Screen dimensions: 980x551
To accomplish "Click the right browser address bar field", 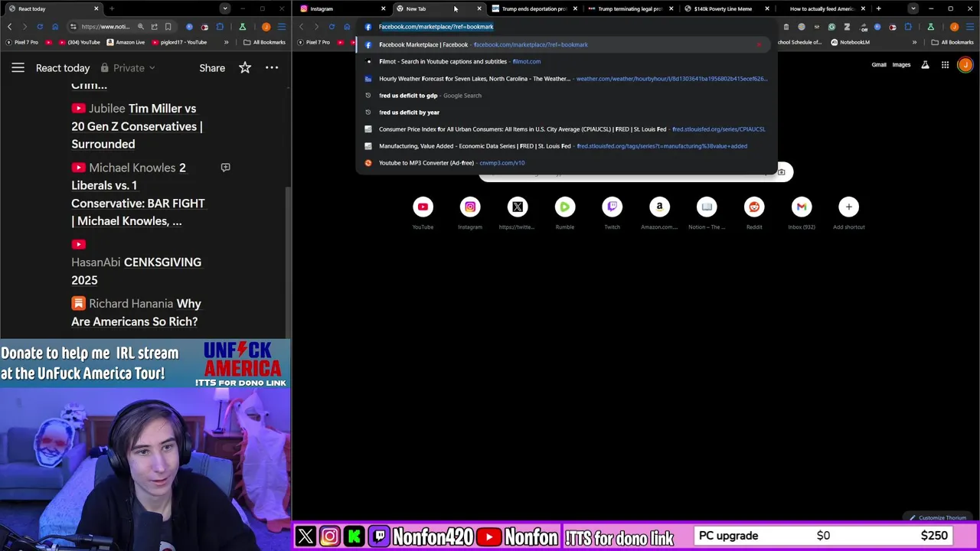I will point(567,27).
